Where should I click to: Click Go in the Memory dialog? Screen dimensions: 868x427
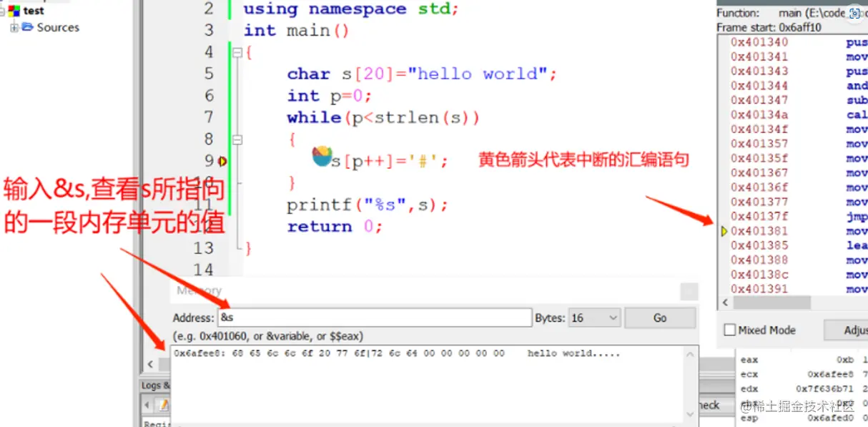point(660,318)
